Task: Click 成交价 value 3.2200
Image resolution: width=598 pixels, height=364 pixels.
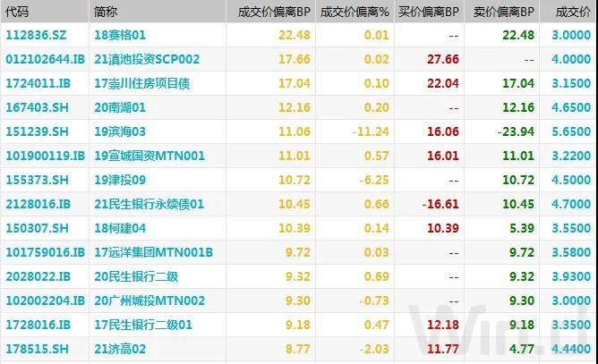Action: 571,156
